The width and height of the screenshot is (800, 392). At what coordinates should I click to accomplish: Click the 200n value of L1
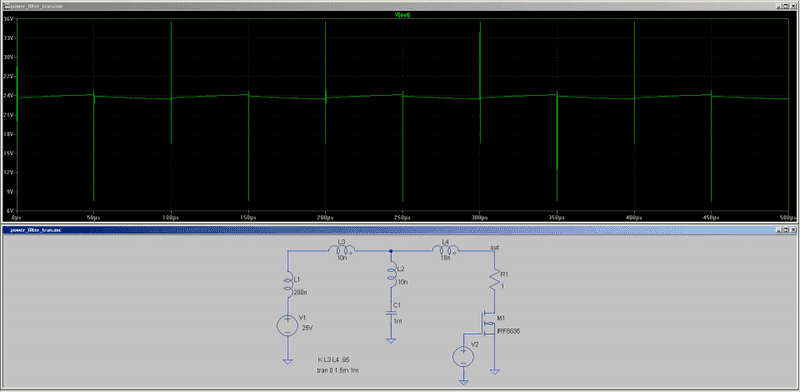coord(301,292)
